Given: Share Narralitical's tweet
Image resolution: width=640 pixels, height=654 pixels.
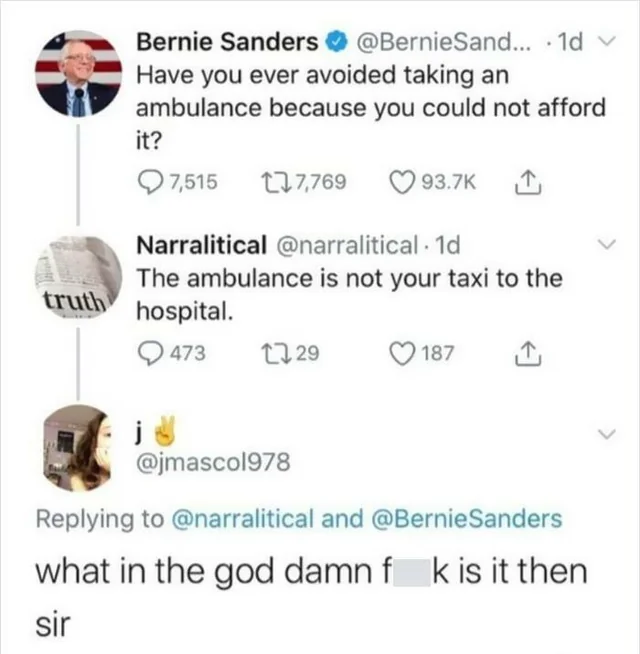Looking at the screenshot, I should 524,351.
